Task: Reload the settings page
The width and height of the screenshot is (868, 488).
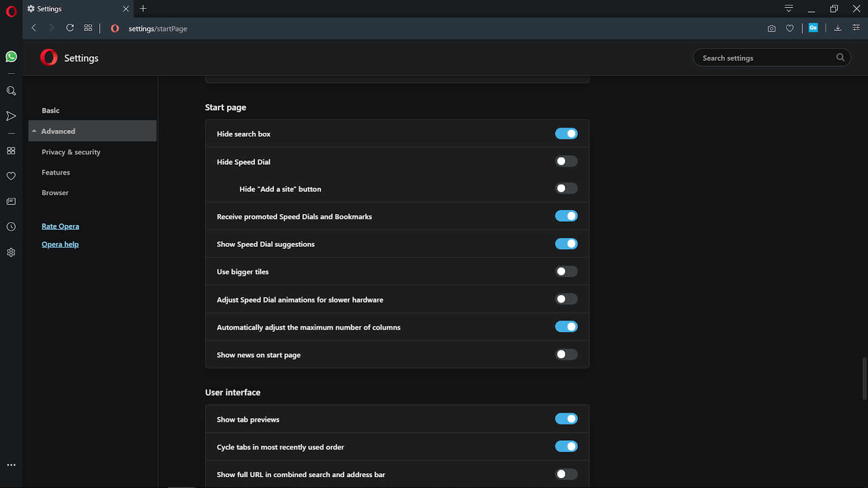Action: (70, 28)
